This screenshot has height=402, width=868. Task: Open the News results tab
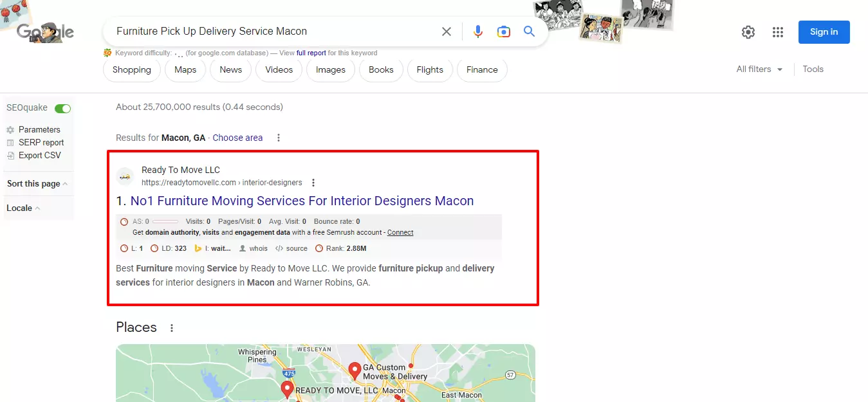(x=231, y=70)
